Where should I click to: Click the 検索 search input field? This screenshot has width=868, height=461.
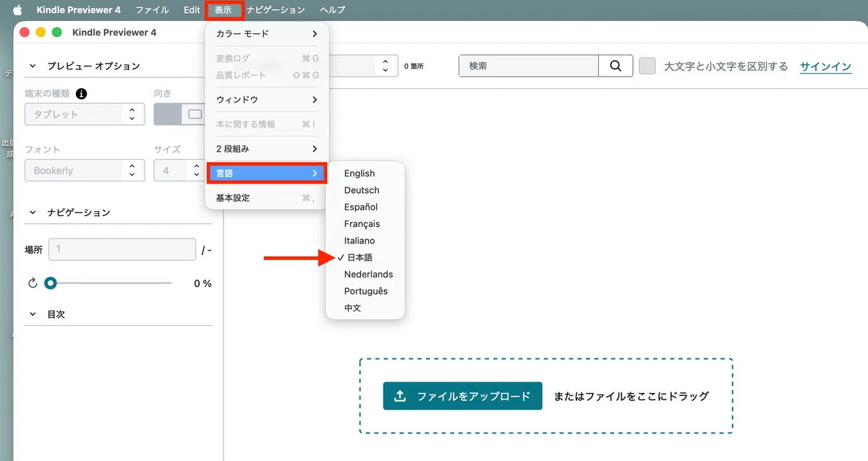[529, 66]
